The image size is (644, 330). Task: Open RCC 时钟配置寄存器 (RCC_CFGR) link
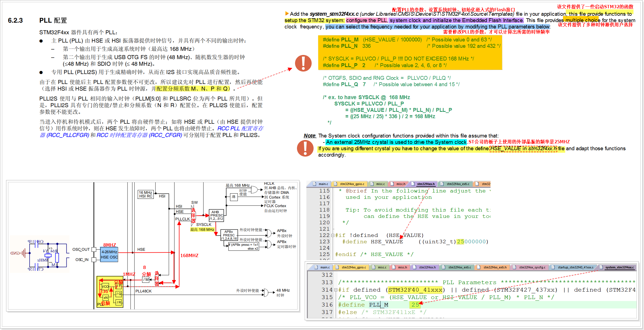[x=139, y=135]
